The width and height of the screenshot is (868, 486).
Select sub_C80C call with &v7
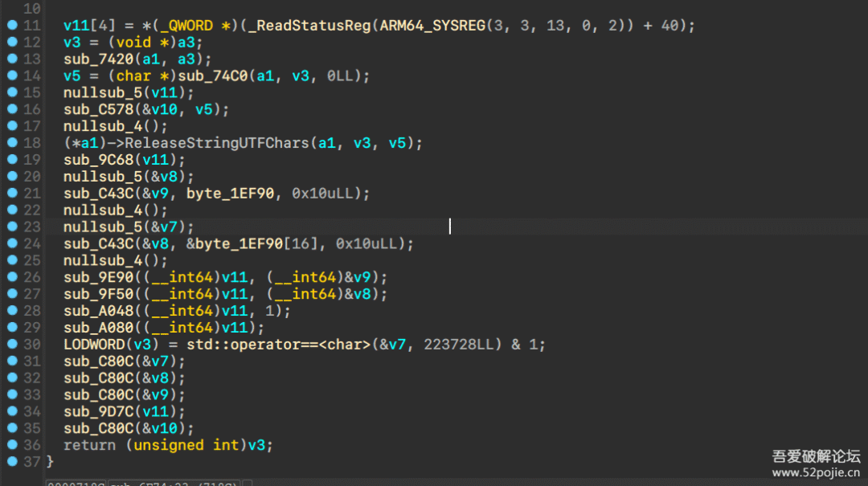coord(124,361)
